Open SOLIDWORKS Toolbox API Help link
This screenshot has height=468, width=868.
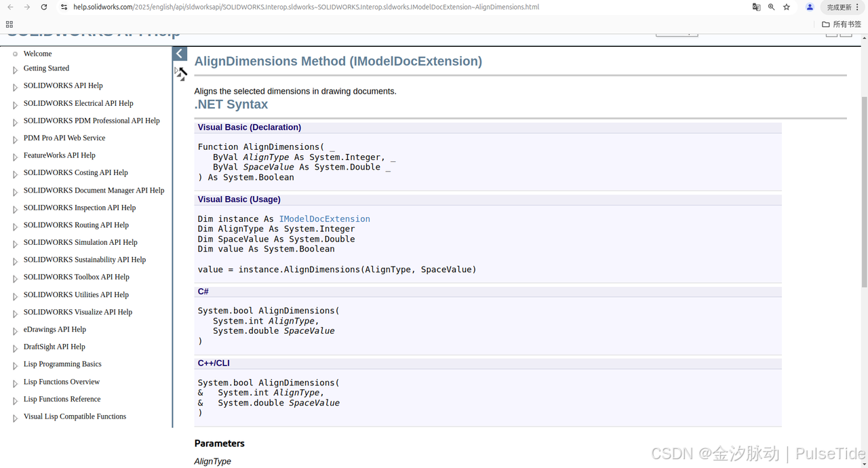[77, 277]
